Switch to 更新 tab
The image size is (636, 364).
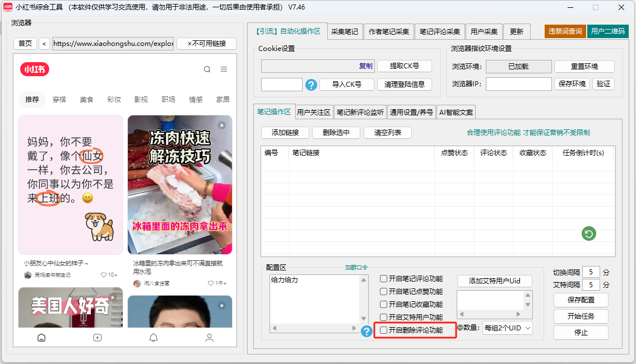click(516, 31)
